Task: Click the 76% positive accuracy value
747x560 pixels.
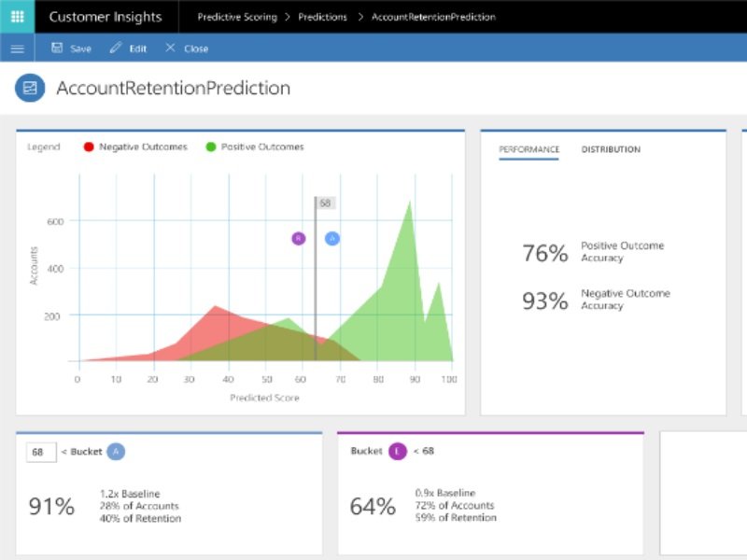Action: (545, 253)
